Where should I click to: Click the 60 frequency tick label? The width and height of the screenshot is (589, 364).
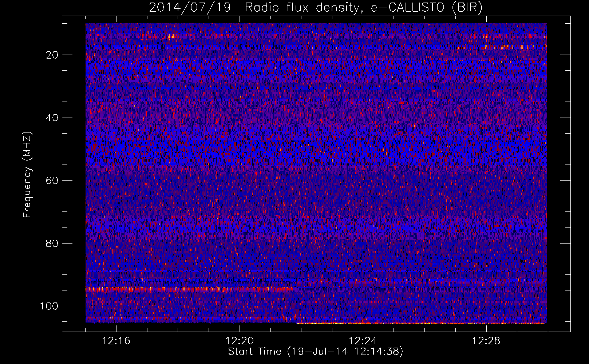pos(52,181)
